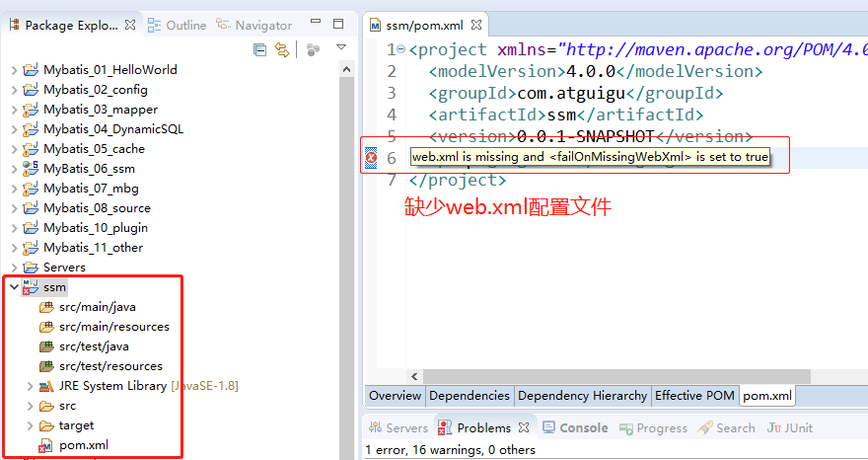Expand the Mybatis_03_mapper project

click(15, 111)
